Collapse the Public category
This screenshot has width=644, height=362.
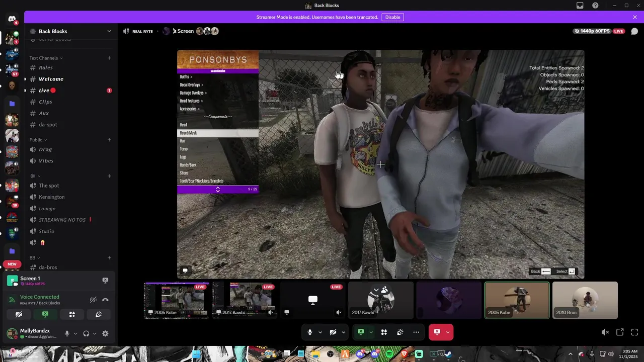pos(38,140)
